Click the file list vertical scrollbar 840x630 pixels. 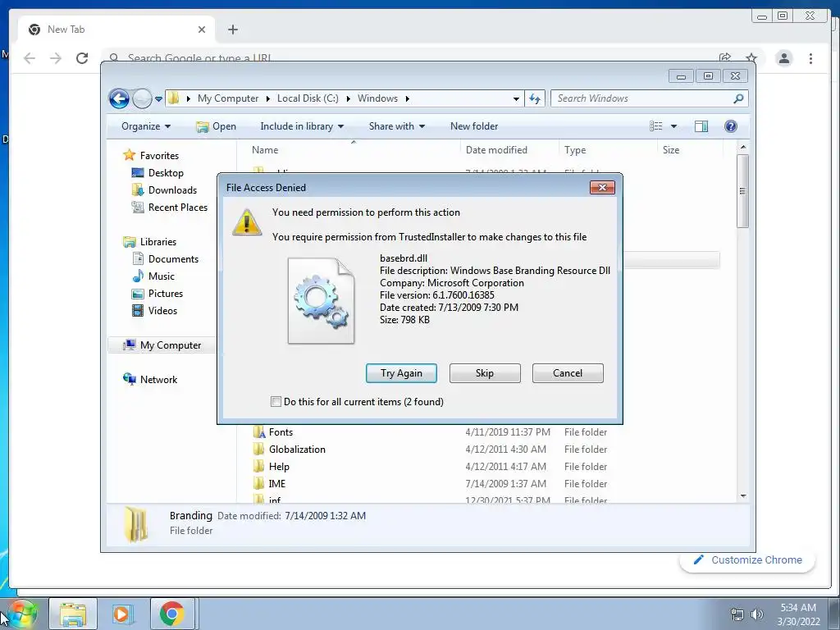coord(742,190)
